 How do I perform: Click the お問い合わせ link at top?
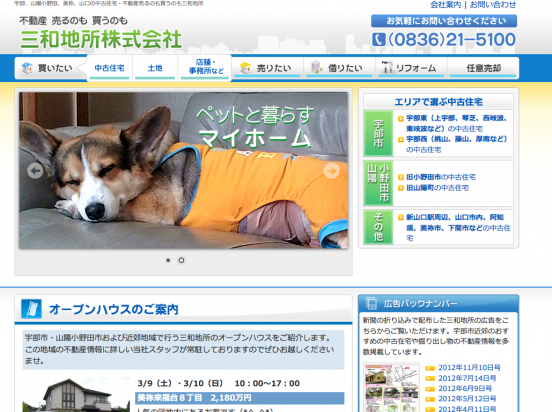(x=493, y=5)
